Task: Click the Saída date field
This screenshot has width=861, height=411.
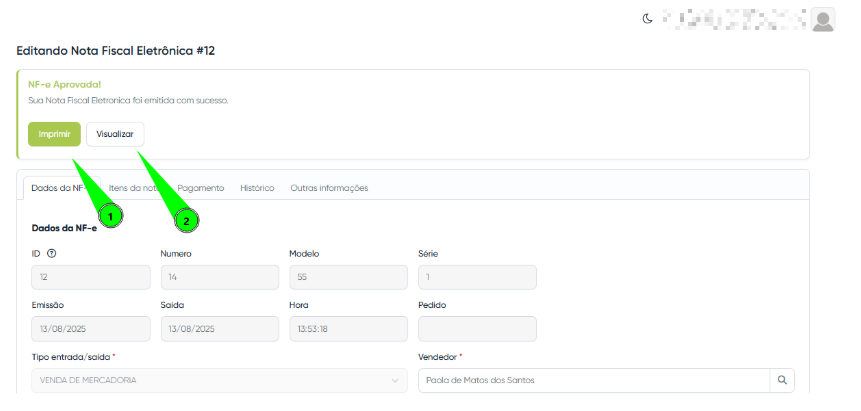Action: 219,329
